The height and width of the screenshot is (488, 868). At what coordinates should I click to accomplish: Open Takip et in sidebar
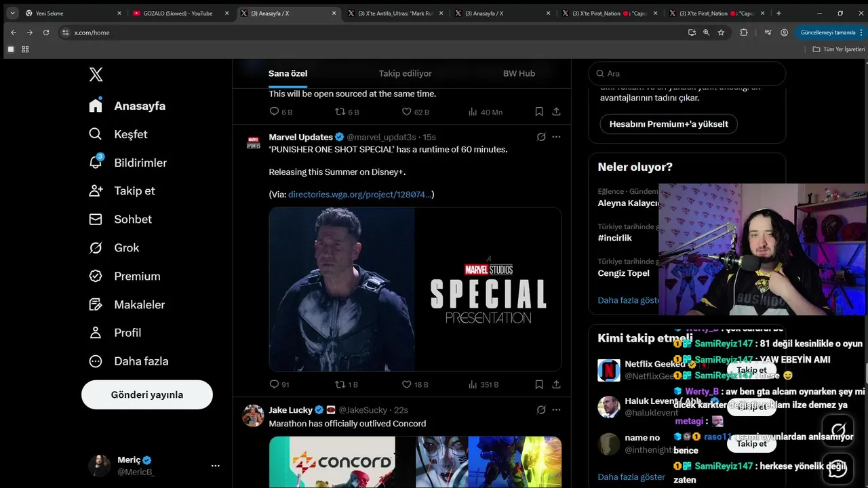(122, 190)
